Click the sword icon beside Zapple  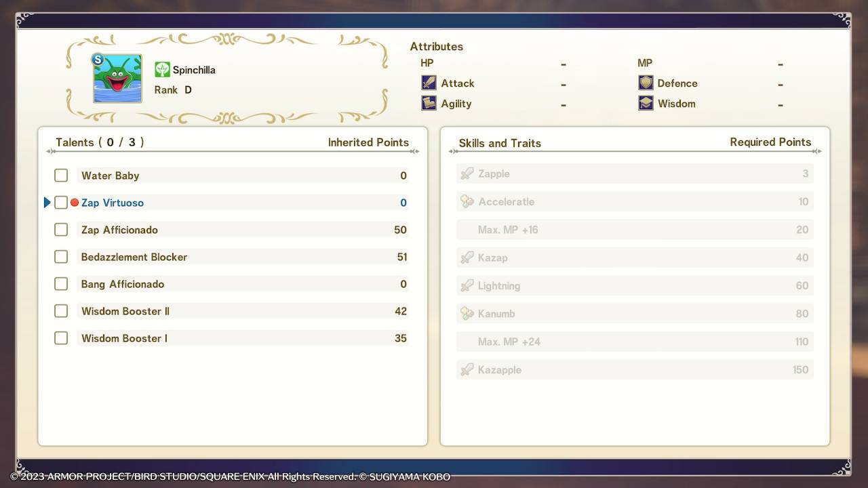tap(467, 174)
